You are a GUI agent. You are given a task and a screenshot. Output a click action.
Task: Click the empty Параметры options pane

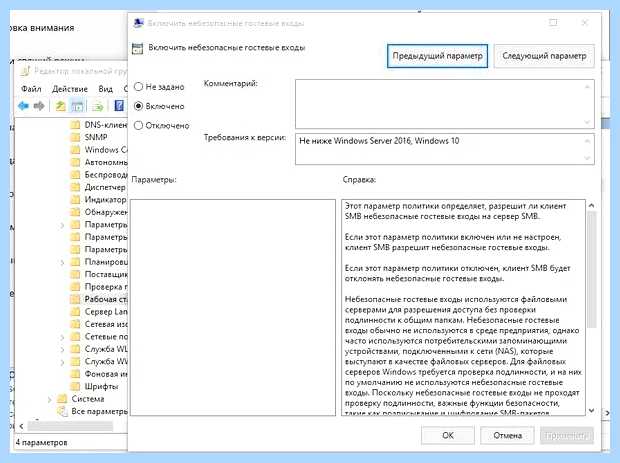pos(233,307)
